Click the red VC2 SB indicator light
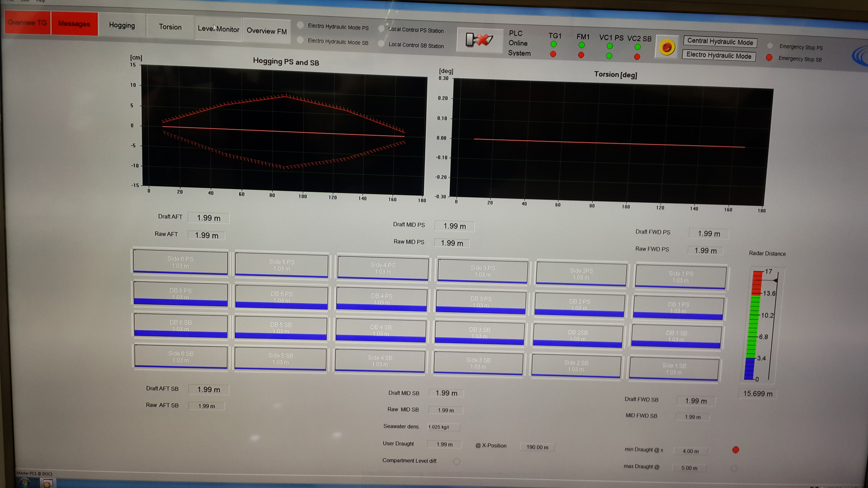Screen dimensions: 868x488 [x=637, y=57]
